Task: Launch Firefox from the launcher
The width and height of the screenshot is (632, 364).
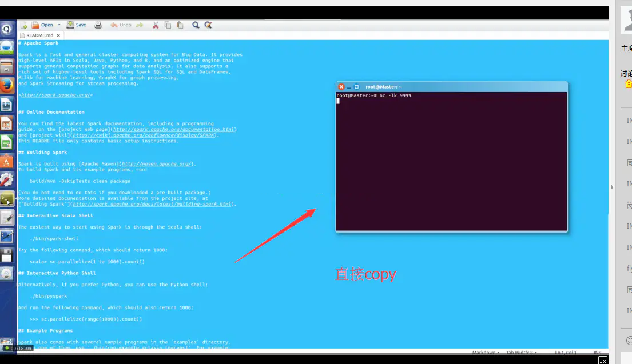Action: (6, 85)
